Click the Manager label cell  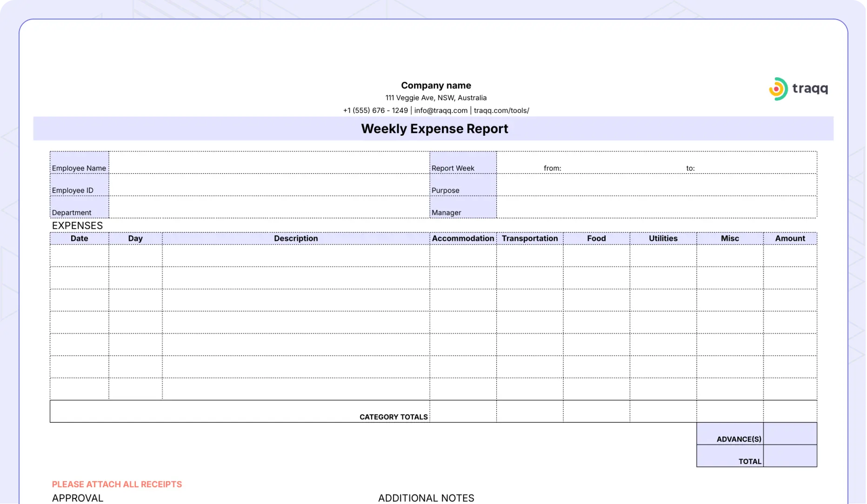pyautogui.click(x=463, y=207)
